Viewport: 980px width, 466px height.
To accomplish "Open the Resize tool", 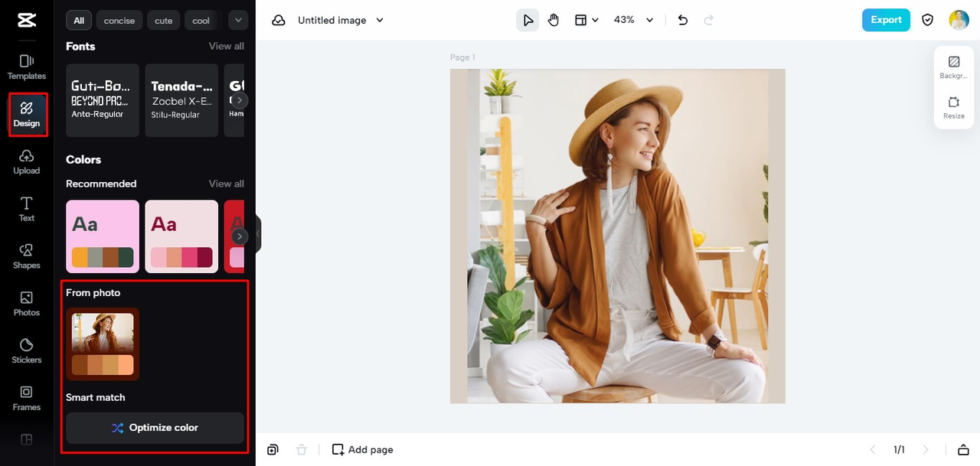I will [x=954, y=107].
